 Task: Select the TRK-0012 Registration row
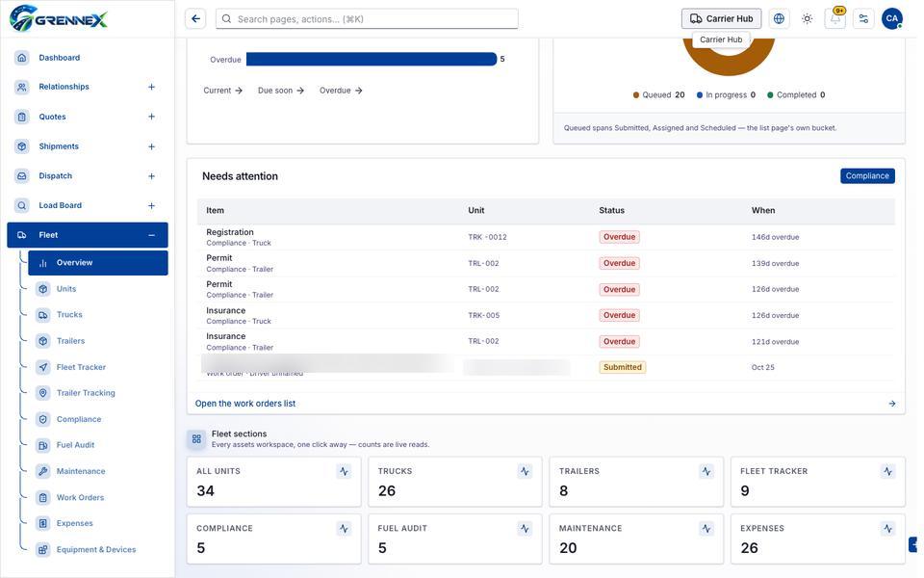pyautogui.click(x=546, y=237)
